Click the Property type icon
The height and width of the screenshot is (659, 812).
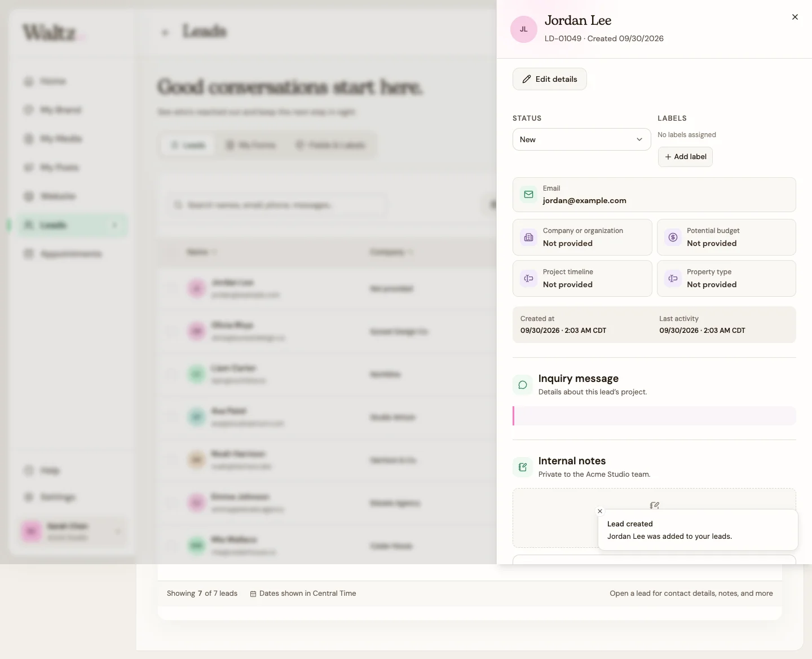(673, 278)
